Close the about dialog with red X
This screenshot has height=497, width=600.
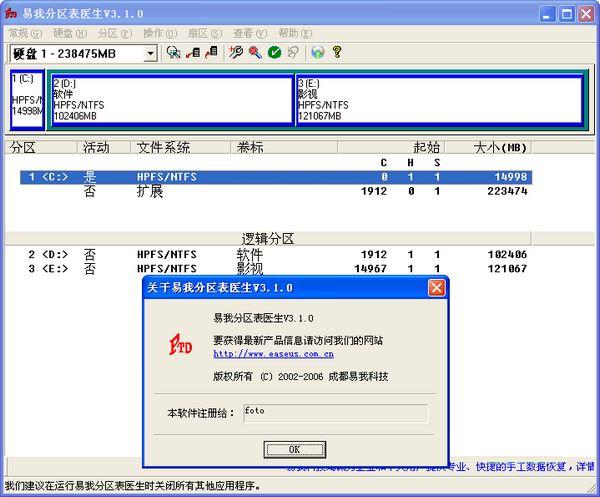436,288
